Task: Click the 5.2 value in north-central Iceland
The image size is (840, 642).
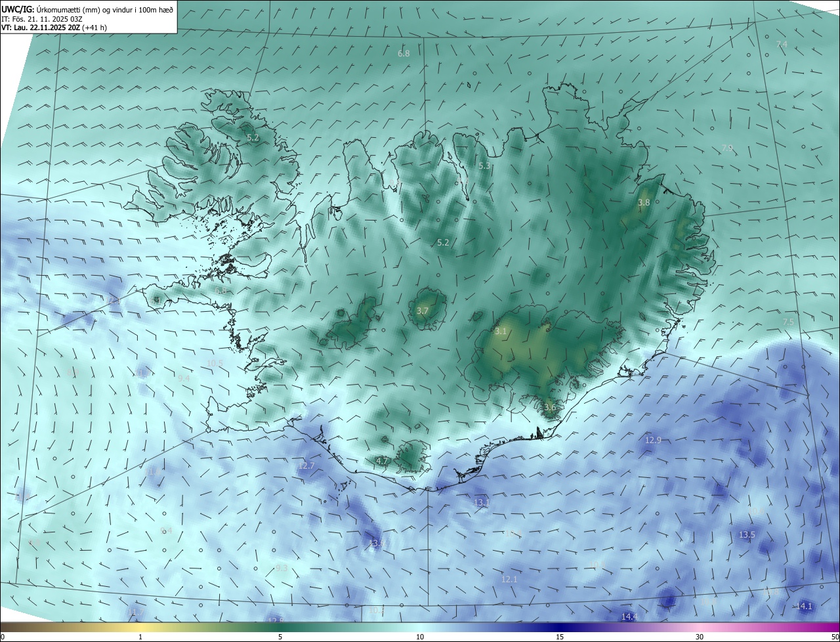Action: (443, 242)
